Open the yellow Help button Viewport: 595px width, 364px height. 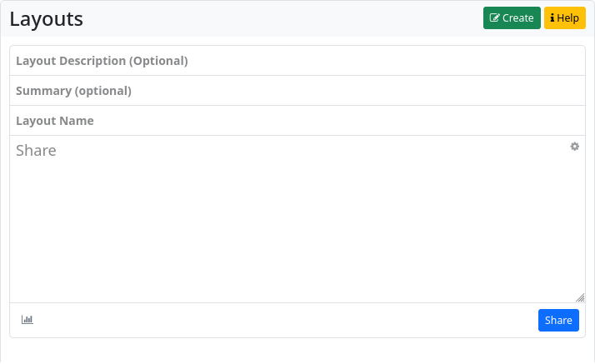pyautogui.click(x=565, y=18)
